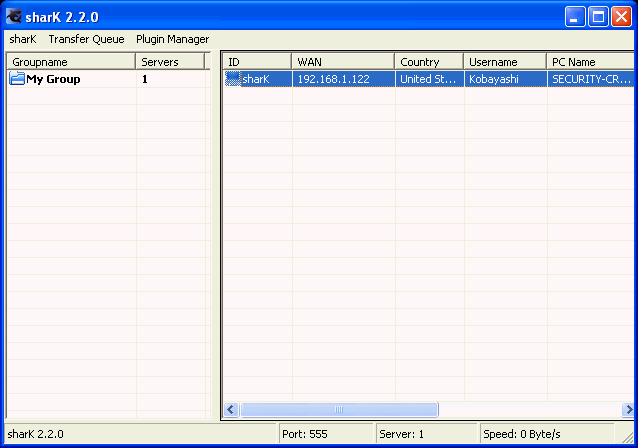
Task: Click the Username column header
Action: pyautogui.click(x=505, y=62)
